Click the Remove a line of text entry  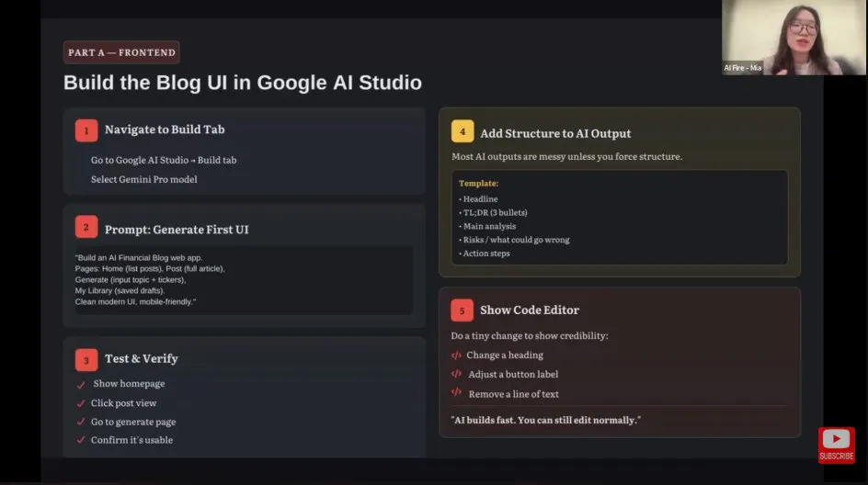[514, 394]
